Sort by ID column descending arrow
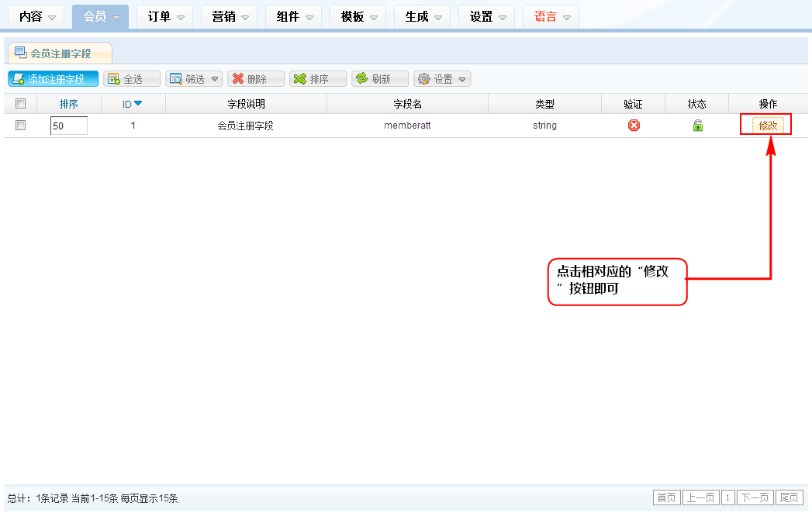Viewport: 812px width, 513px height. tap(138, 104)
